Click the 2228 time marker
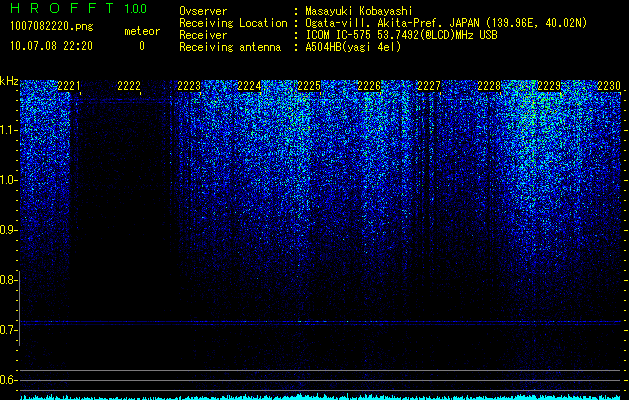The width and height of the screenshot is (629, 400). tap(489, 86)
